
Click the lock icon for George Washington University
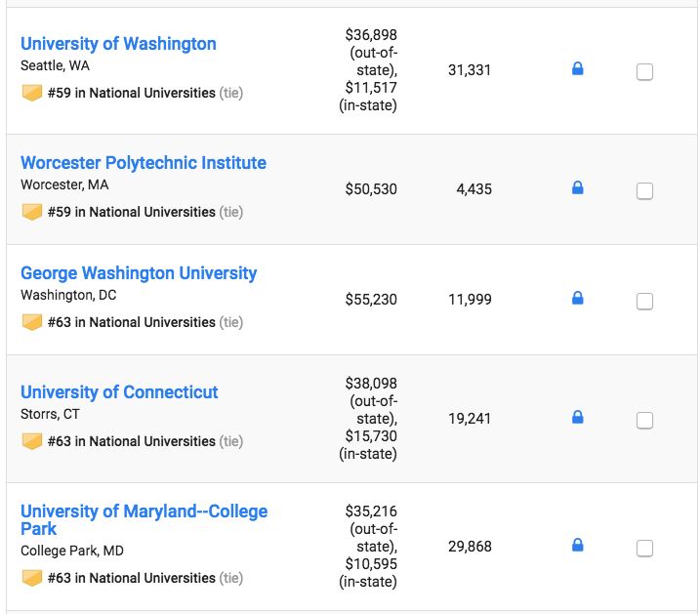[577, 299]
